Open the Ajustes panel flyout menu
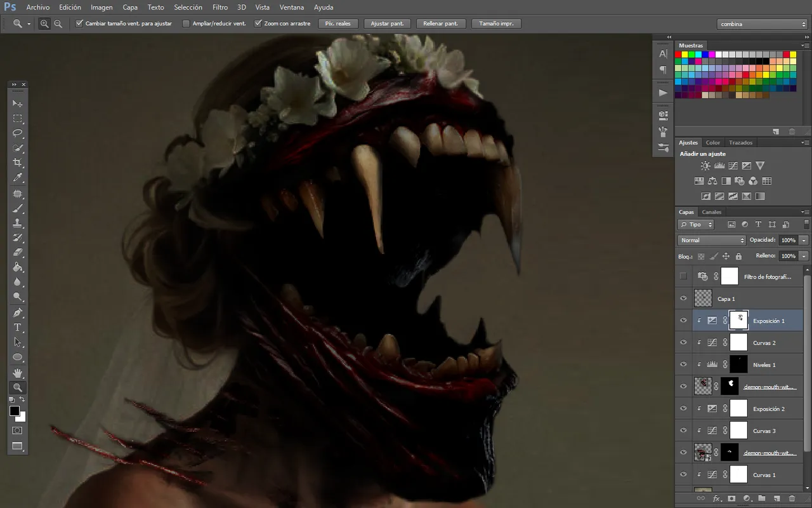 point(806,143)
